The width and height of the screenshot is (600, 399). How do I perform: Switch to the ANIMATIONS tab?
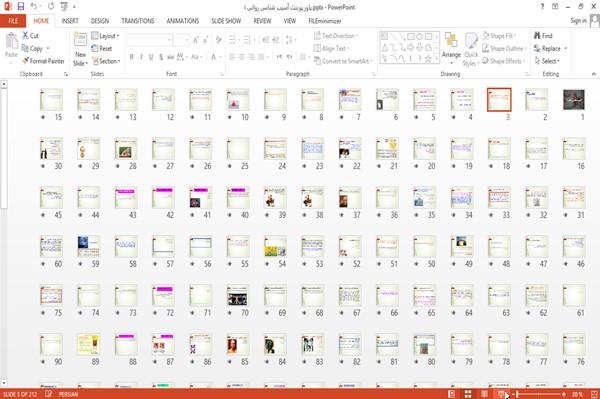point(183,21)
